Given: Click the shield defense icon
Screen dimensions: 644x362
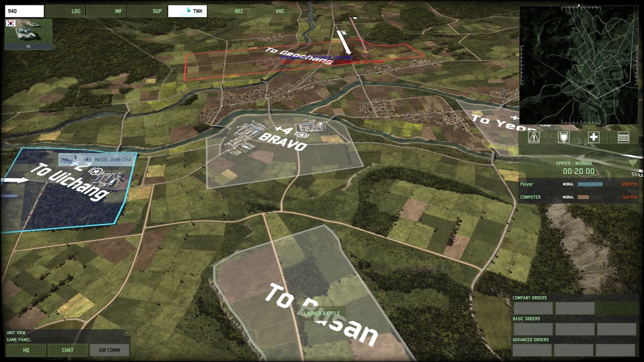Looking at the screenshot, I should [x=563, y=137].
